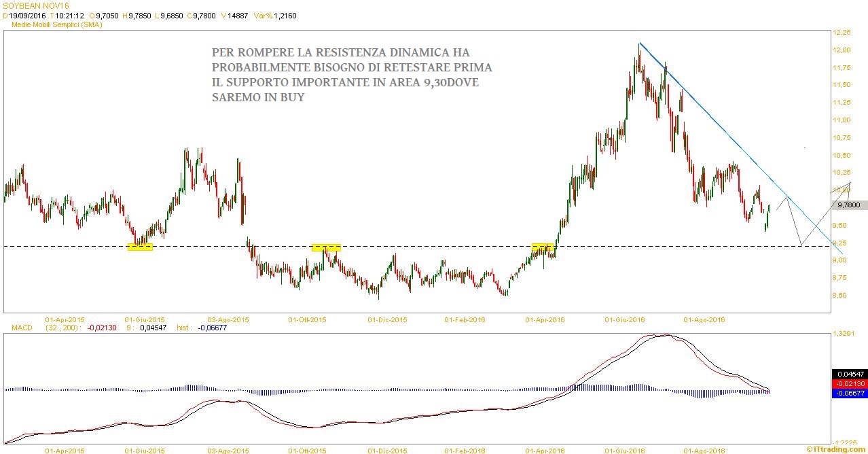Click the 12,00 price level on the axis
Image resolution: width=868 pixels, height=454 pixels.
[843, 50]
